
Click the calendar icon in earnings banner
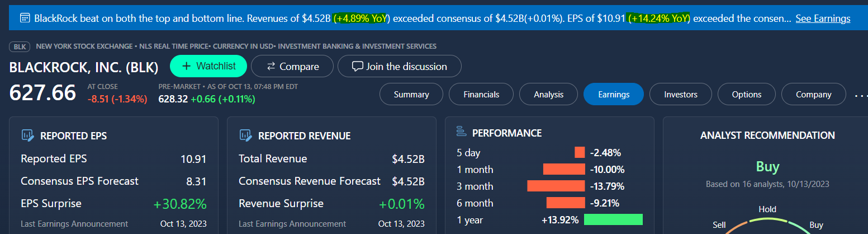25,18
